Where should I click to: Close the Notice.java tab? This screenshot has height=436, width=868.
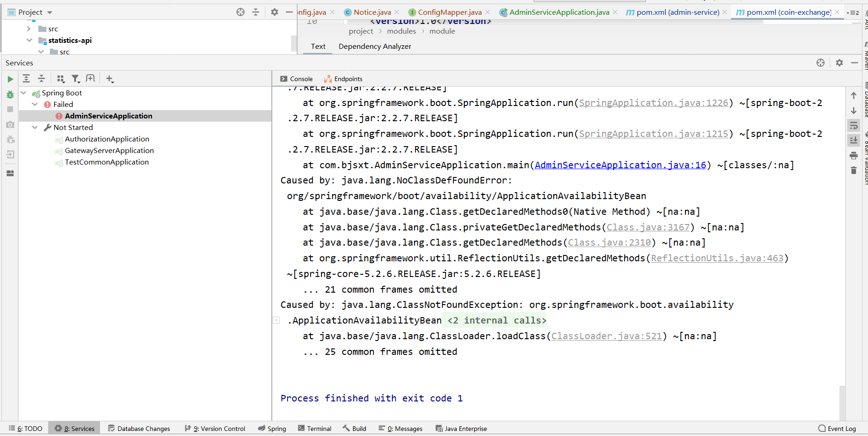click(397, 12)
